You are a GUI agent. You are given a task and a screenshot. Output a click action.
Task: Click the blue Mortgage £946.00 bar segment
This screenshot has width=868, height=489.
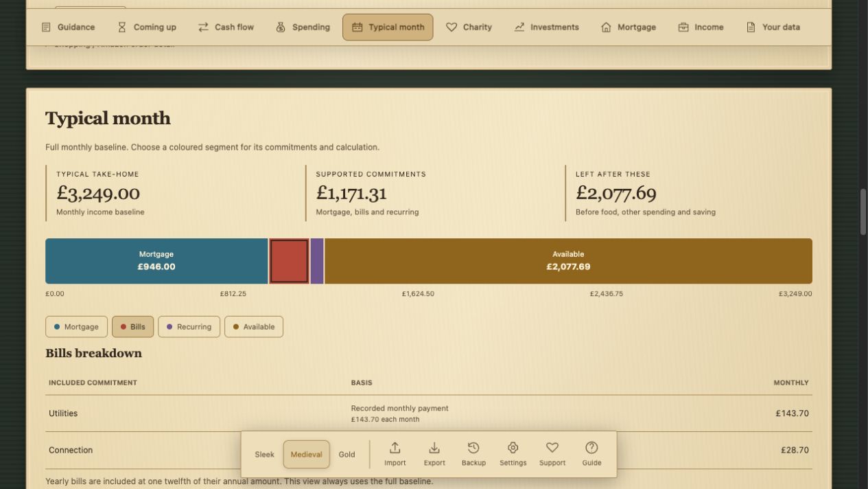(x=156, y=261)
